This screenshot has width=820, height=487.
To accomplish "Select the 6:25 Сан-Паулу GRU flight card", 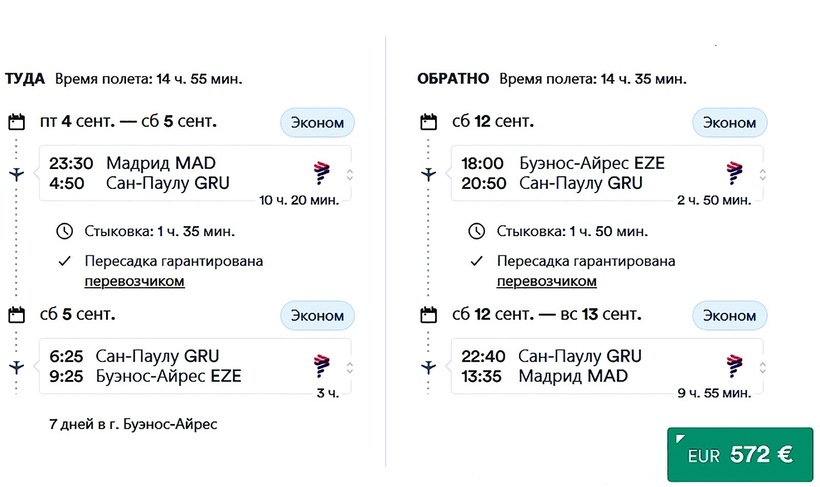I will click(180, 366).
